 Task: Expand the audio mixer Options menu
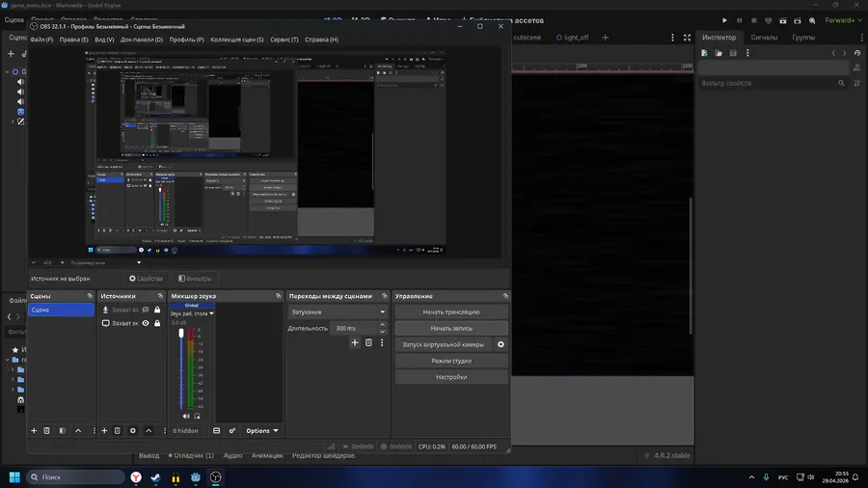261,430
